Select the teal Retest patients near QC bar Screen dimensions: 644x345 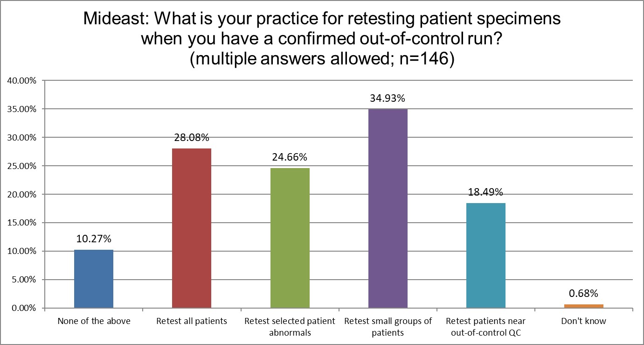(486, 255)
